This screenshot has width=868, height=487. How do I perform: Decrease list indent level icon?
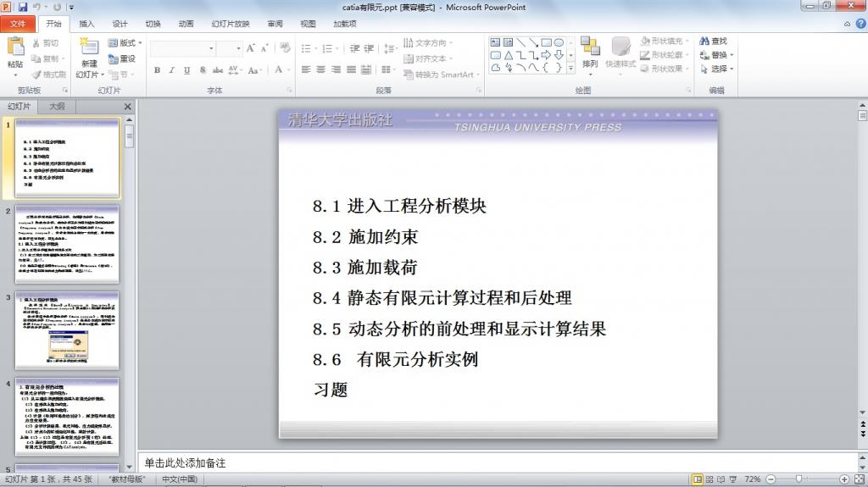[x=354, y=49]
